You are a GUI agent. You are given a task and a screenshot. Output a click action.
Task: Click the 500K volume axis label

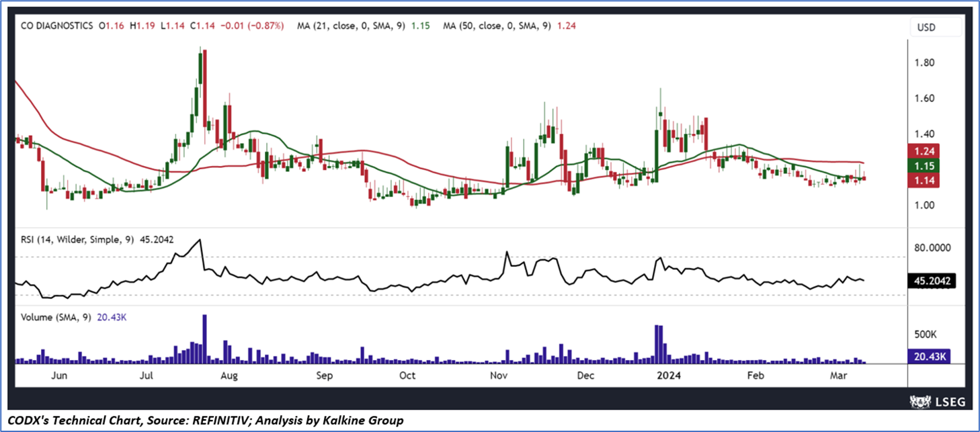click(x=924, y=335)
